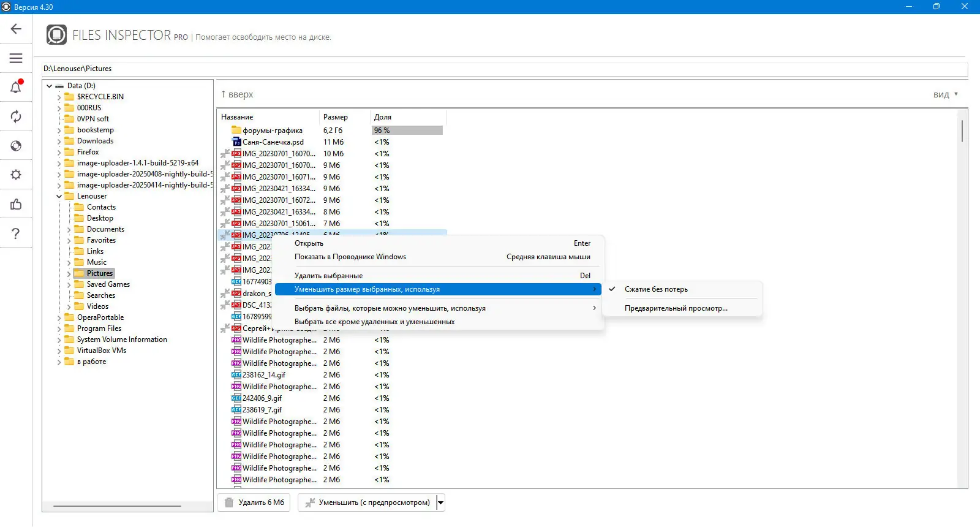
Task: Open dropdown arrow next to Уменьшить button
Action: (440, 502)
